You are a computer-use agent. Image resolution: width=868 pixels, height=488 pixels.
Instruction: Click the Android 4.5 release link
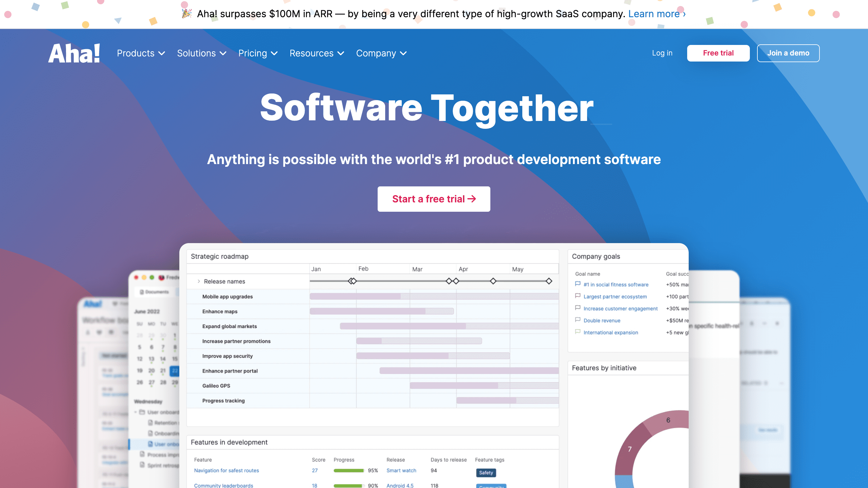[x=400, y=485]
